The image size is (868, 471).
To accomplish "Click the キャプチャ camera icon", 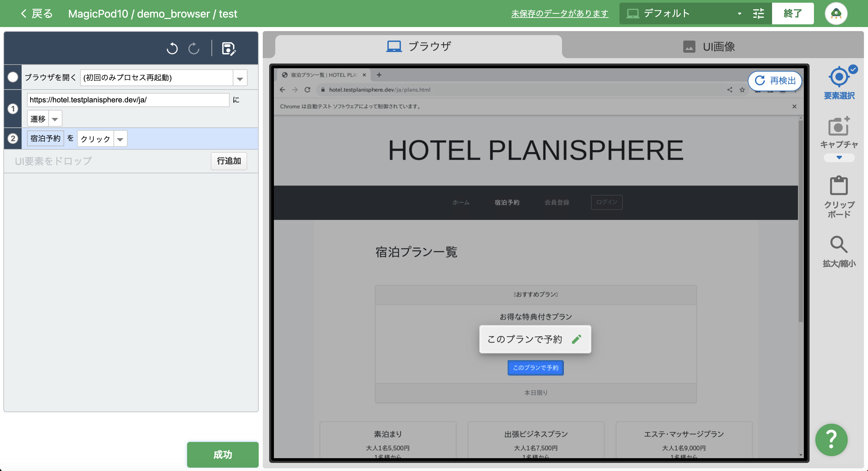I will pos(839,126).
